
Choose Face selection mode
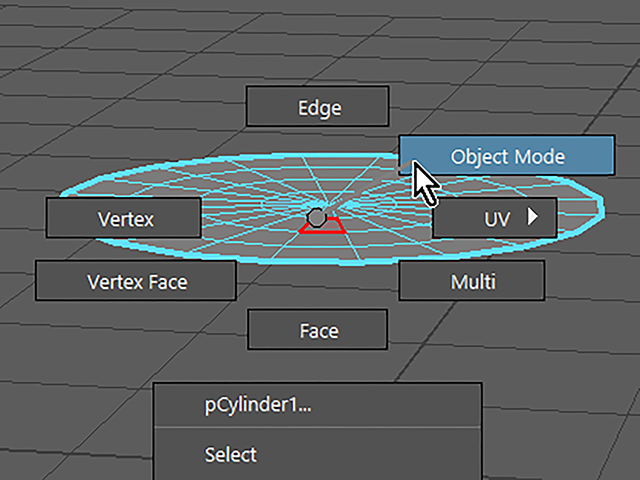coord(318,330)
